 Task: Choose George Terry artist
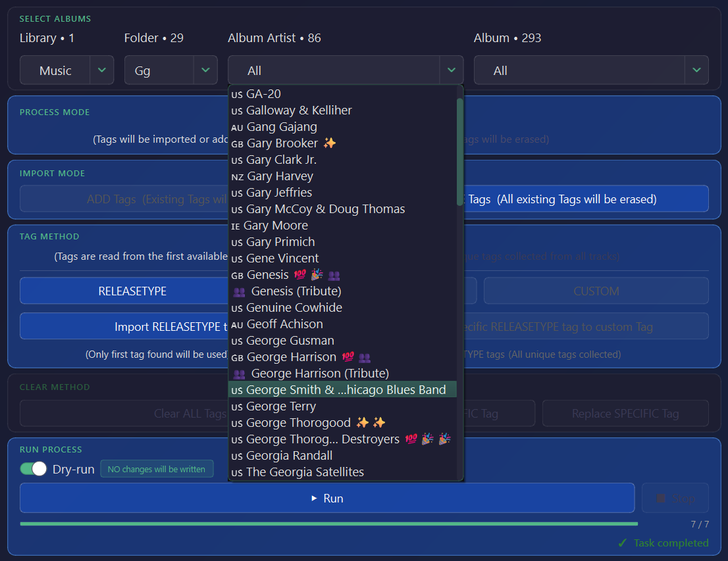[343, 406]
